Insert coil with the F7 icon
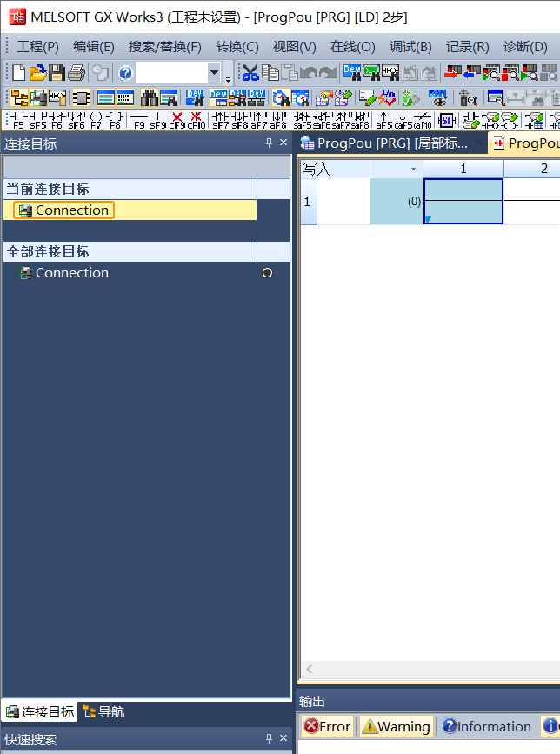560x754 pixels. pos(96,120)
